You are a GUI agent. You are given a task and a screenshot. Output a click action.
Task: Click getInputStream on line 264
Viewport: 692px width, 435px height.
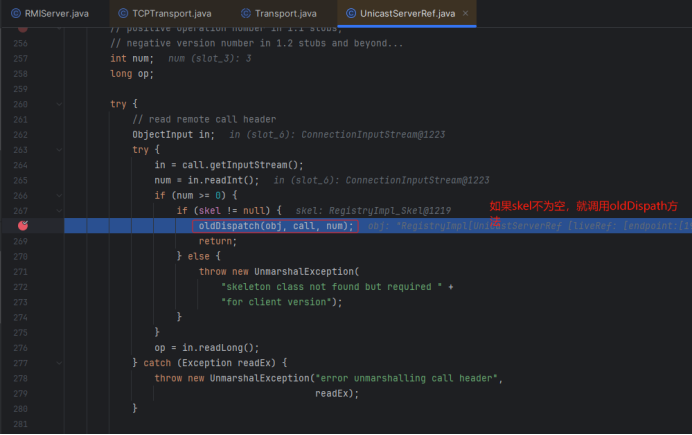[259, 165]
